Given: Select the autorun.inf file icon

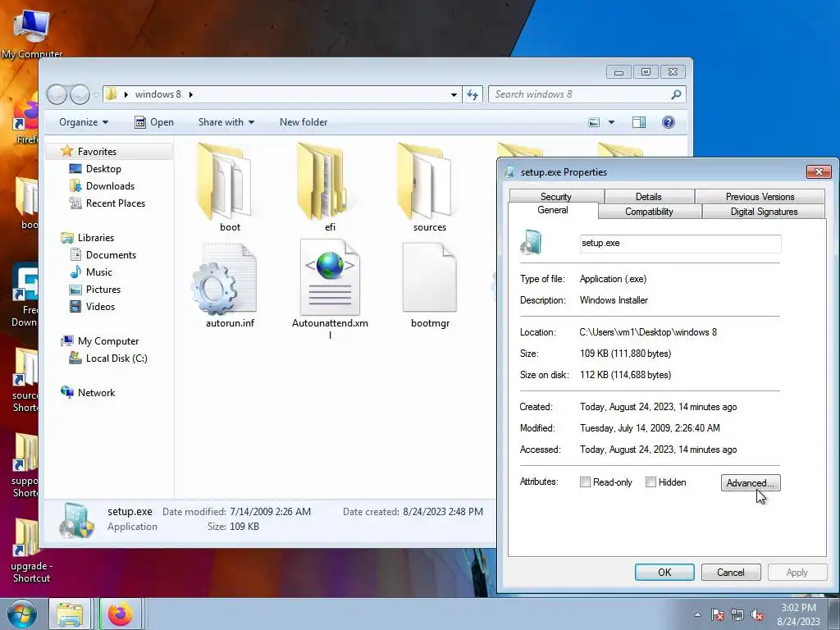Looking at the screenshot, I should [225, 279].
